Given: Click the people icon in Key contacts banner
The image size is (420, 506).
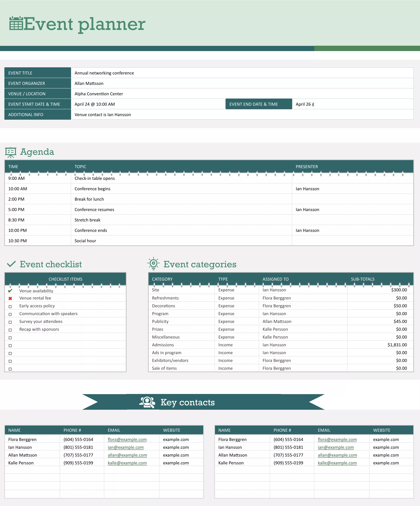Looking at the screenshot, I should coord(147,402).
